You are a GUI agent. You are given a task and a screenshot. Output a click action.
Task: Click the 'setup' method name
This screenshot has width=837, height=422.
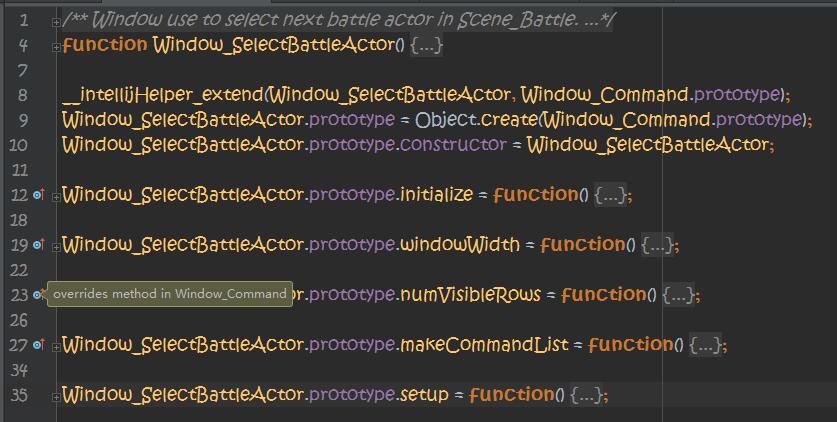coord(424,395)
